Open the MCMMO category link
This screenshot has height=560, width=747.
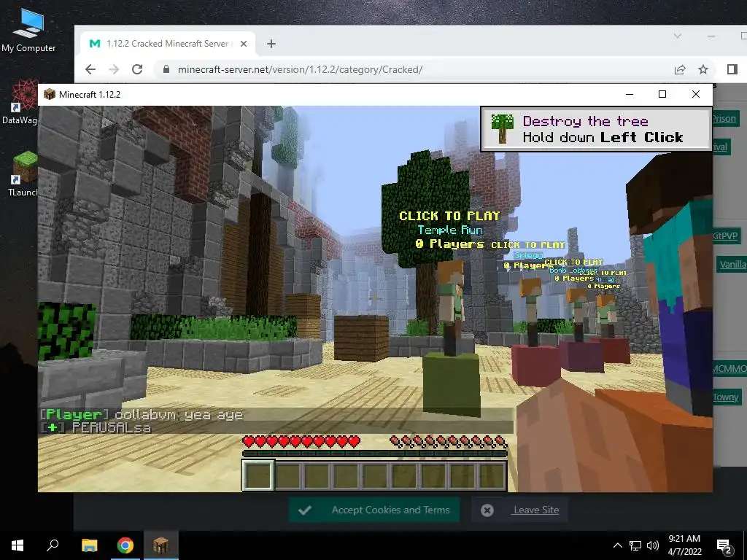pyautogui.click(x=729, y=368)
